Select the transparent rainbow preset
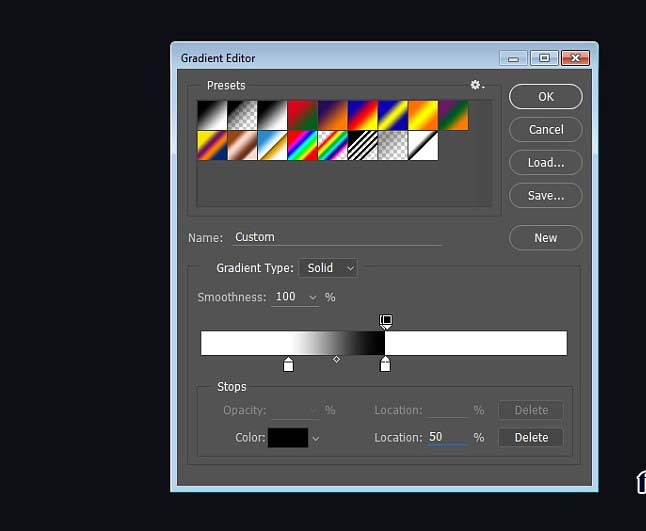The height and width of the screenshot is (531, 646). click(332, 145)
